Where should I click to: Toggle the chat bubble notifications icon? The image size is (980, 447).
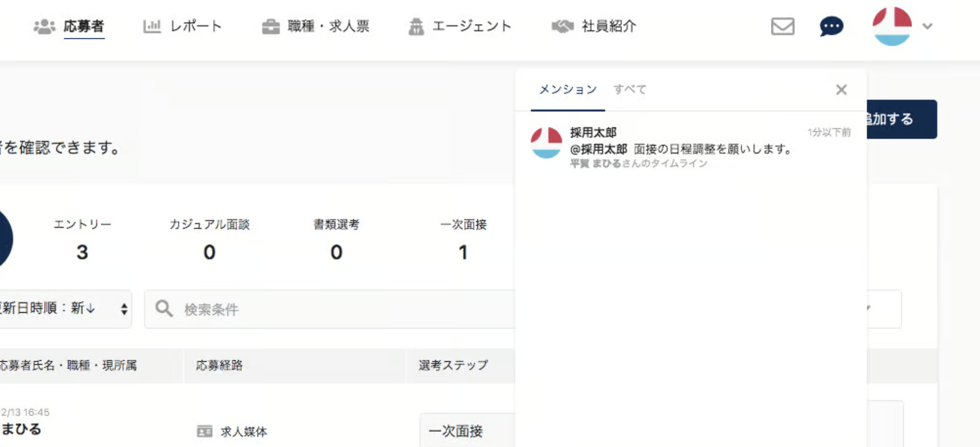coord(831,26)
